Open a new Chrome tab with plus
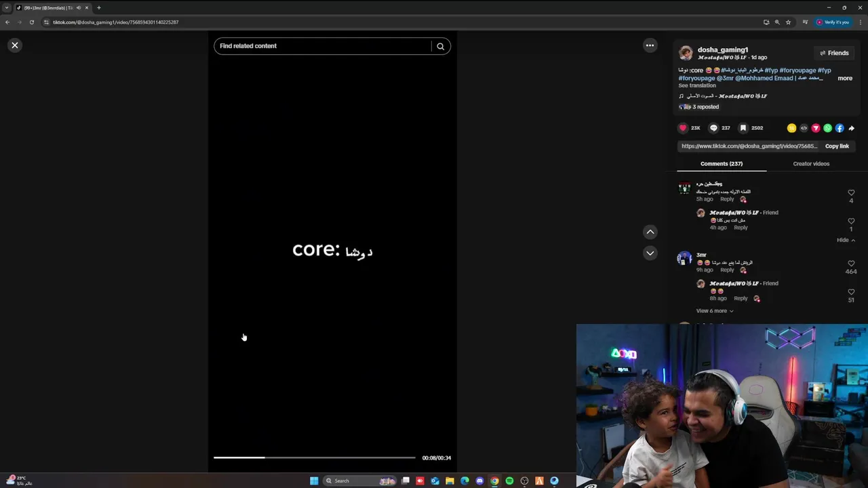868x488 pixels. [x=98, y=7]
